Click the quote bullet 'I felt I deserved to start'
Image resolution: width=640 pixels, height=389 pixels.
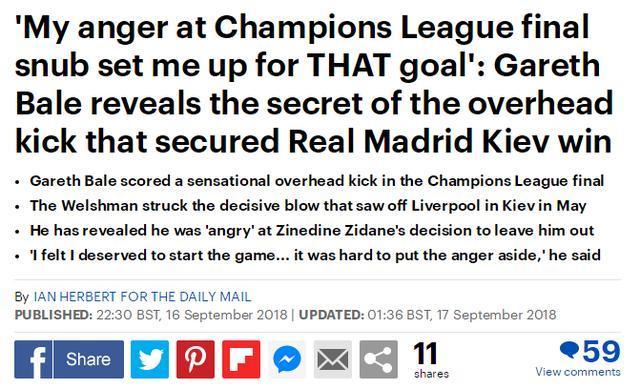point(315,256)
